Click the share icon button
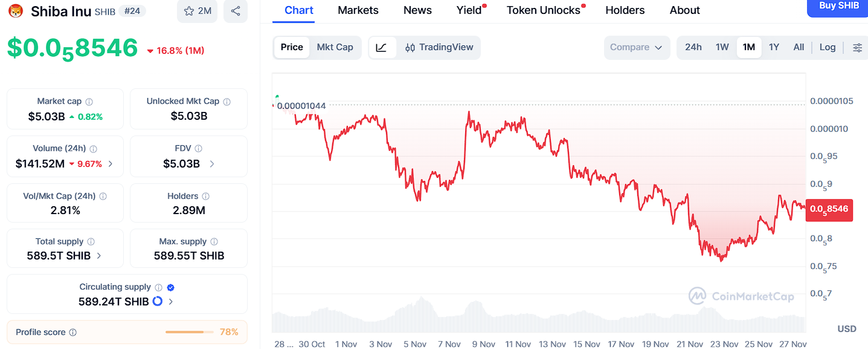868x349 pixels. pyautogui.click(x=236, y=11)
